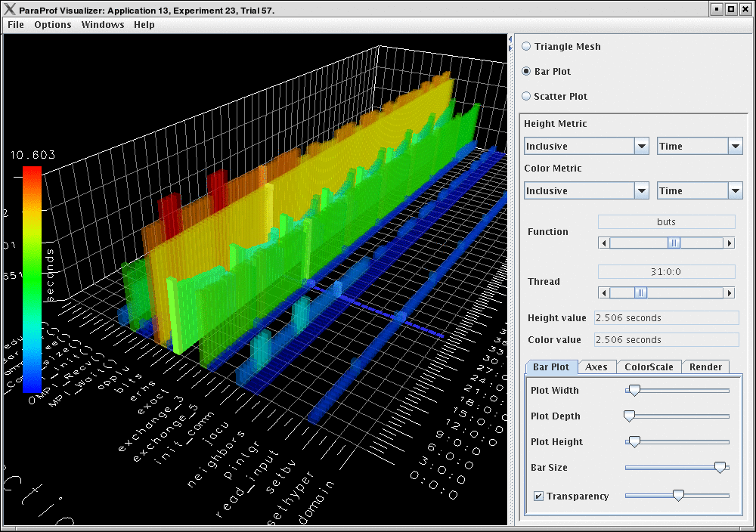Screen dimensions: 756x532
Task: Open Height Metric Inclusive dropdown
Action: tap(587, 146)
